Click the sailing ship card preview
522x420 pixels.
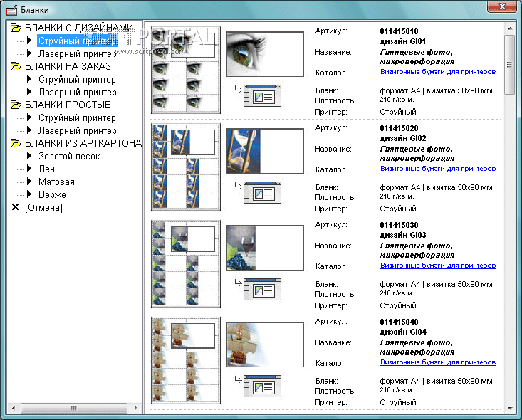pyautogui.click(x=266, y=345)
